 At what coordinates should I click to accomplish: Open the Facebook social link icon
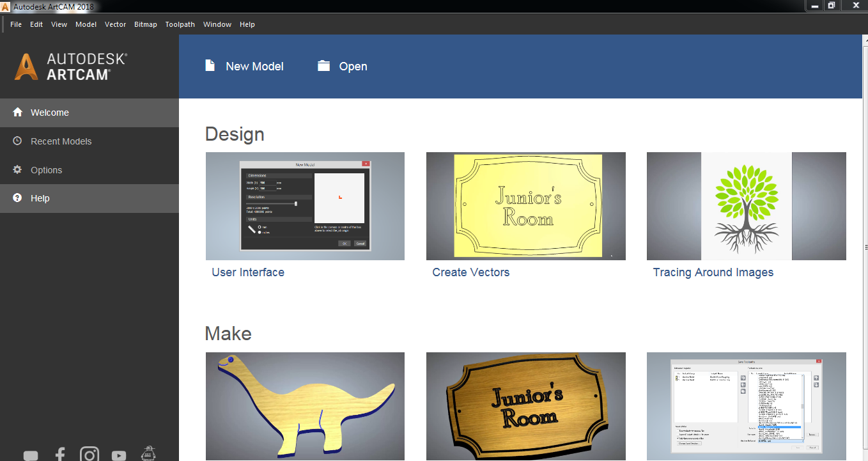(60, 455)
